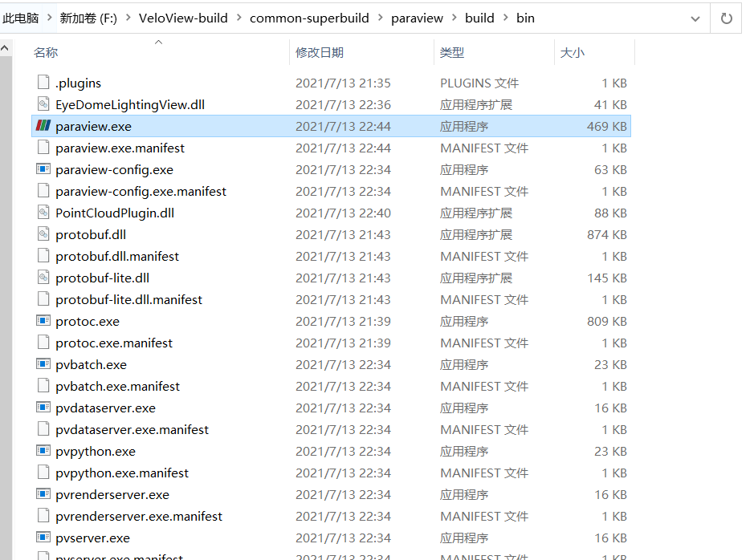Expand chevron after 此电脑 in breadcrumb
Viewport: 750px width, 560px height.
point(49,18)
